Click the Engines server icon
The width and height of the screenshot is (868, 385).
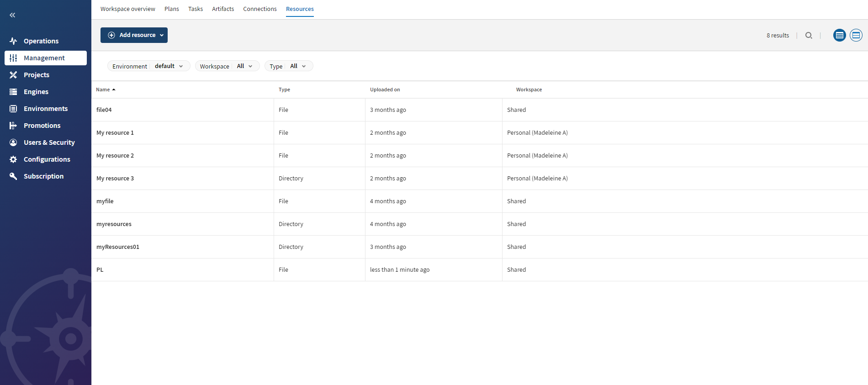pos(13,92)
